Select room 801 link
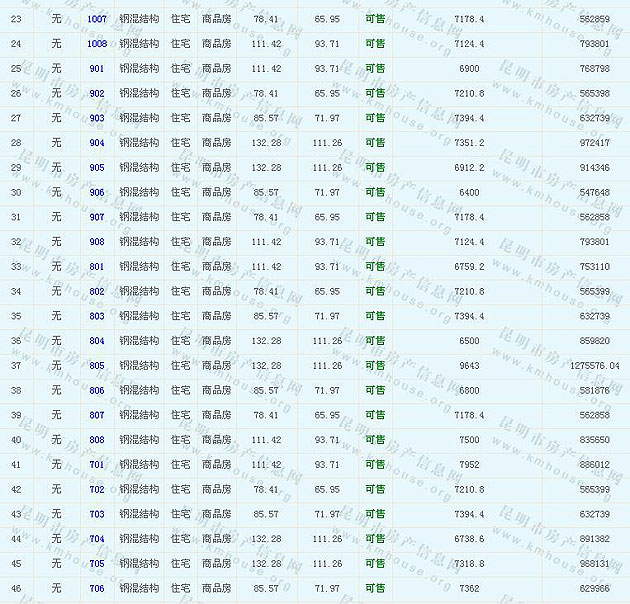 tap(97, 267)
